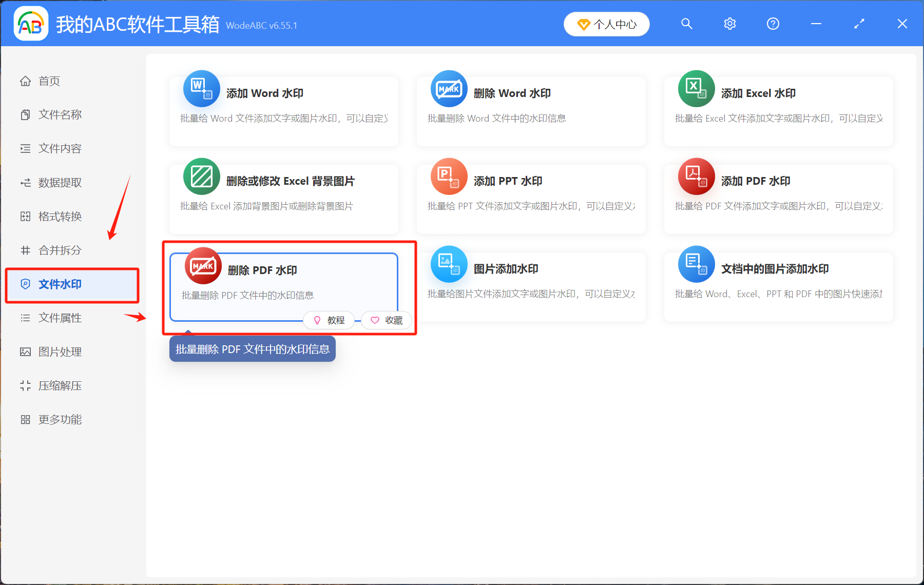Close the WodeABC window
The image size is (924, 585).
point(902,24)
